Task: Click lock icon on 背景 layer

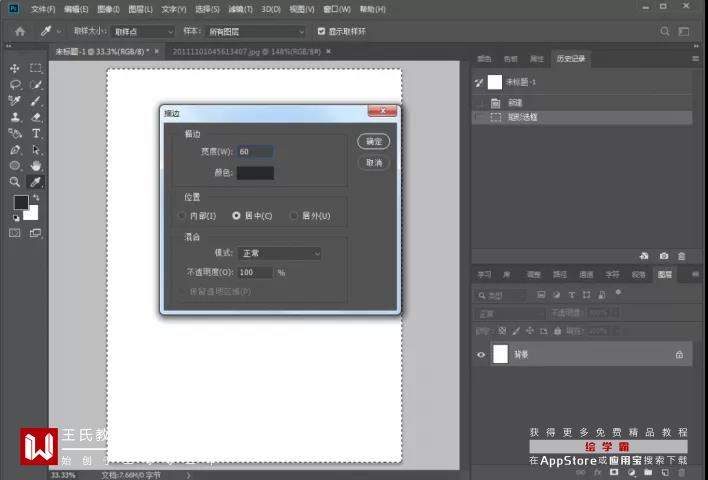Action: [x=679, y=354]
